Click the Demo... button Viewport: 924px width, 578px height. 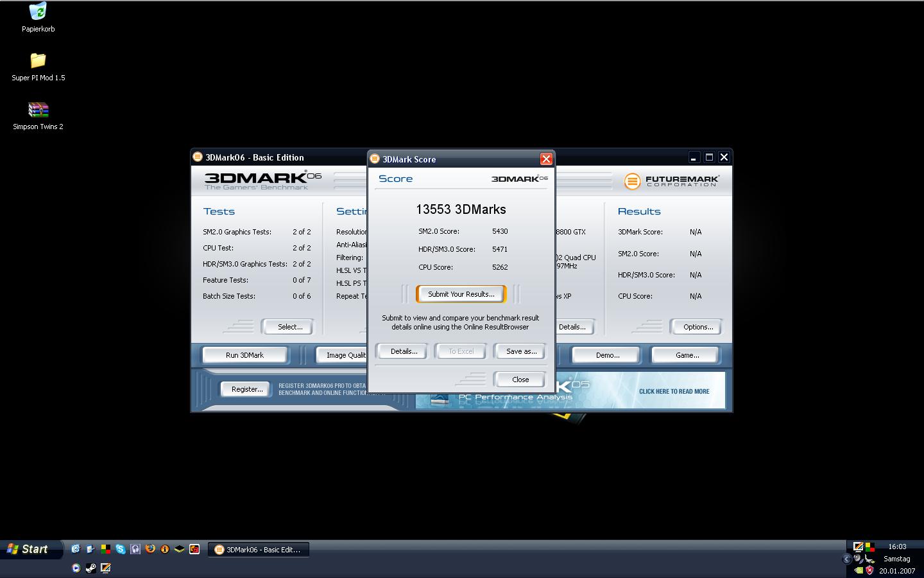pyautogui.click(x=607, y=355)
